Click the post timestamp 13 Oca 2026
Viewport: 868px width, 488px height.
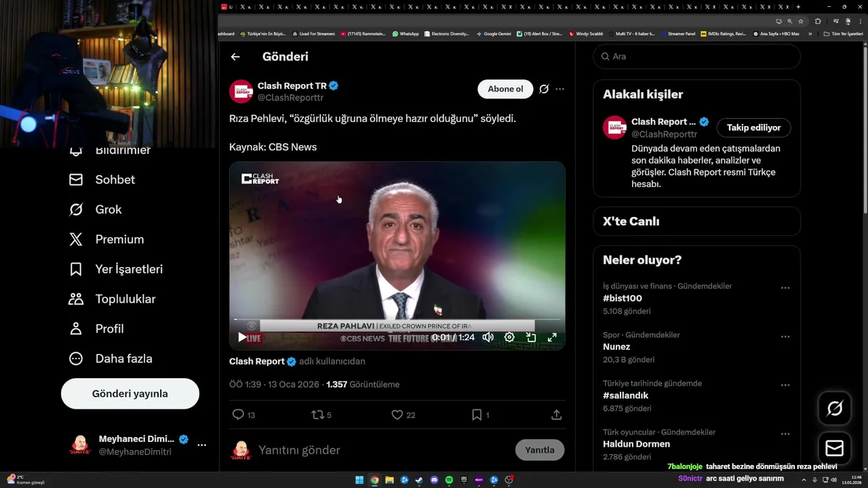coord(294,384)
